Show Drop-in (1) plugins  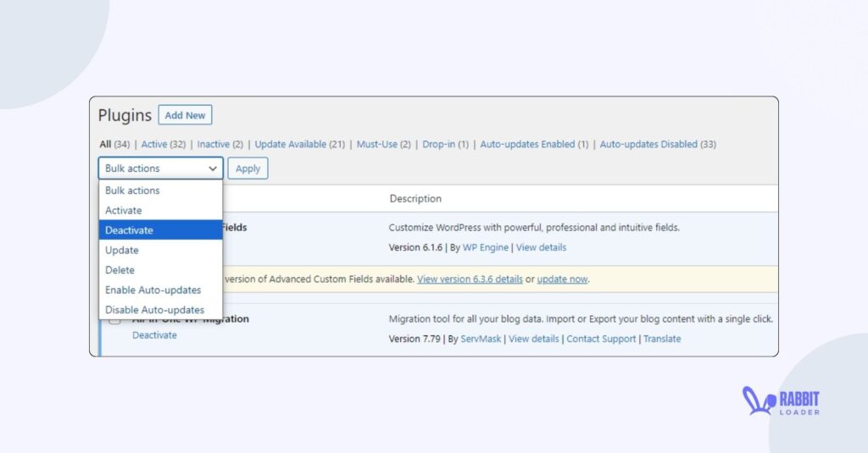click(x=445, y=144)
